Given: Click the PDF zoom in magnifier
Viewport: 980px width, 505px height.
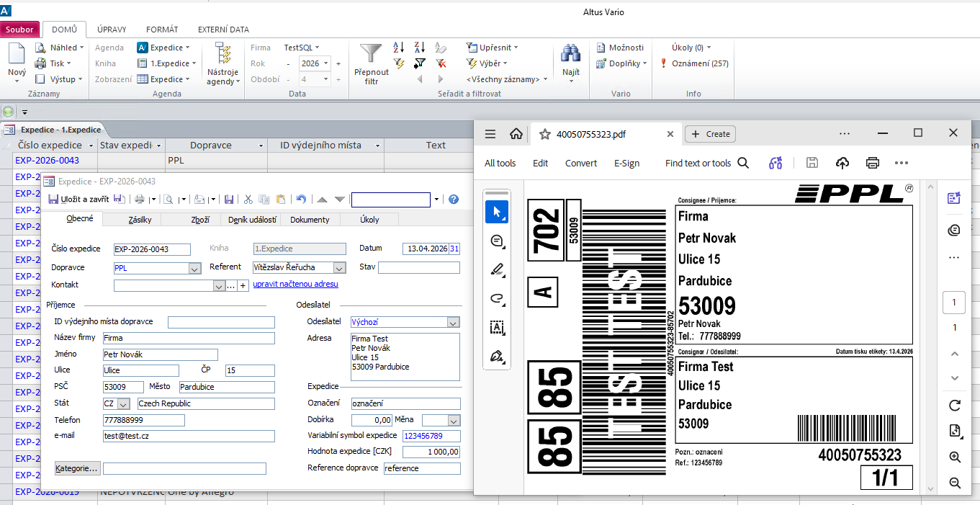Looking at the screenshot, I should [x=955, y=457].
